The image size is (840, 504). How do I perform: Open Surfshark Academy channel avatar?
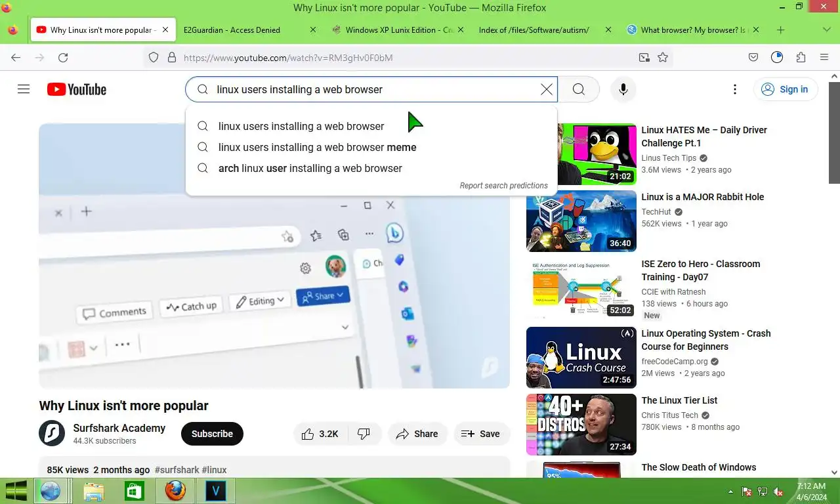pos(52,433)
